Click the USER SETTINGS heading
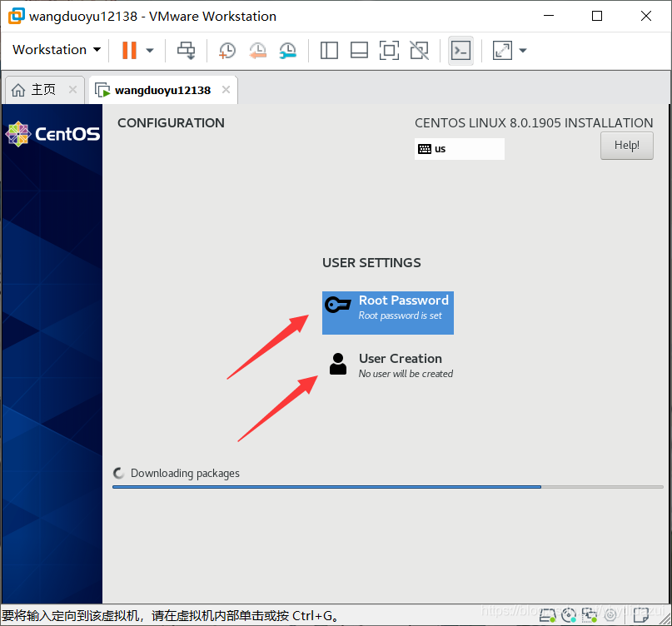The height and width of the screenshot is (626, 672). pos(371,263)
